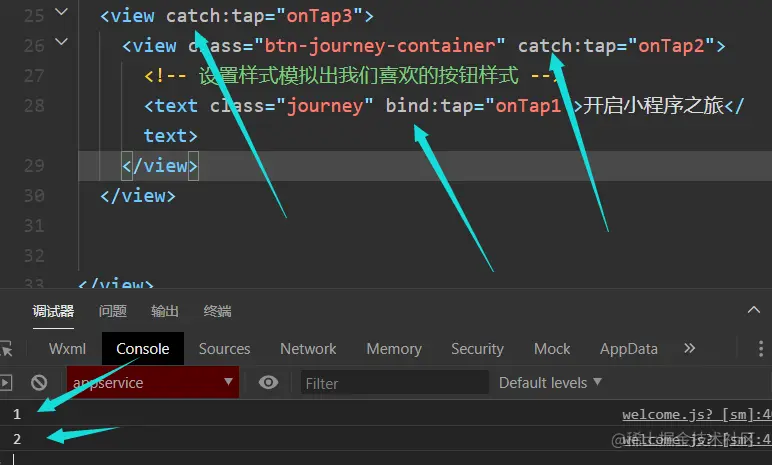Open the Memory devtools tab
Screen dimensions: 772x465
tap(394, 349)
